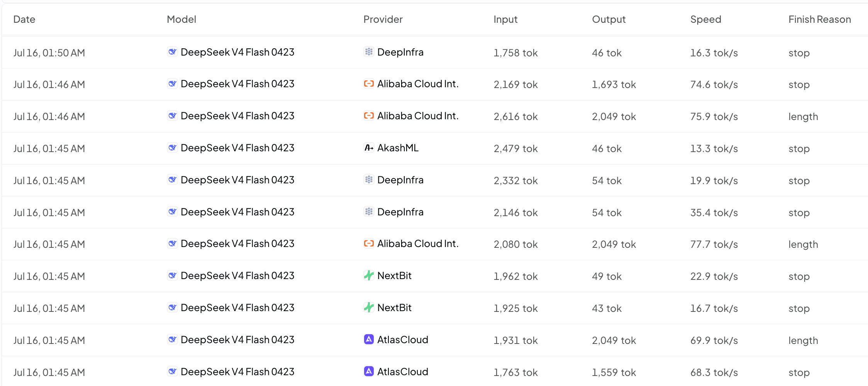The height and width of the screenshot is (386, 868).
Task: Click DeepSeek model icon in 1,931 tok row
Action: 172,340
